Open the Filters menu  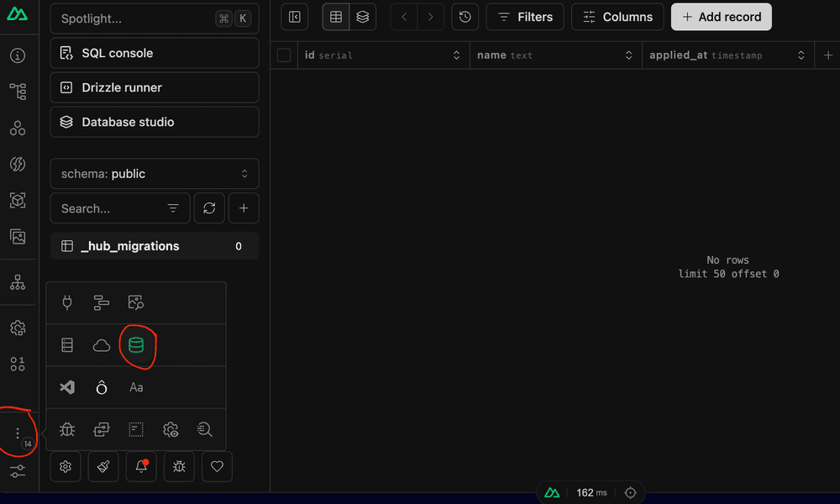pos(524,17)
